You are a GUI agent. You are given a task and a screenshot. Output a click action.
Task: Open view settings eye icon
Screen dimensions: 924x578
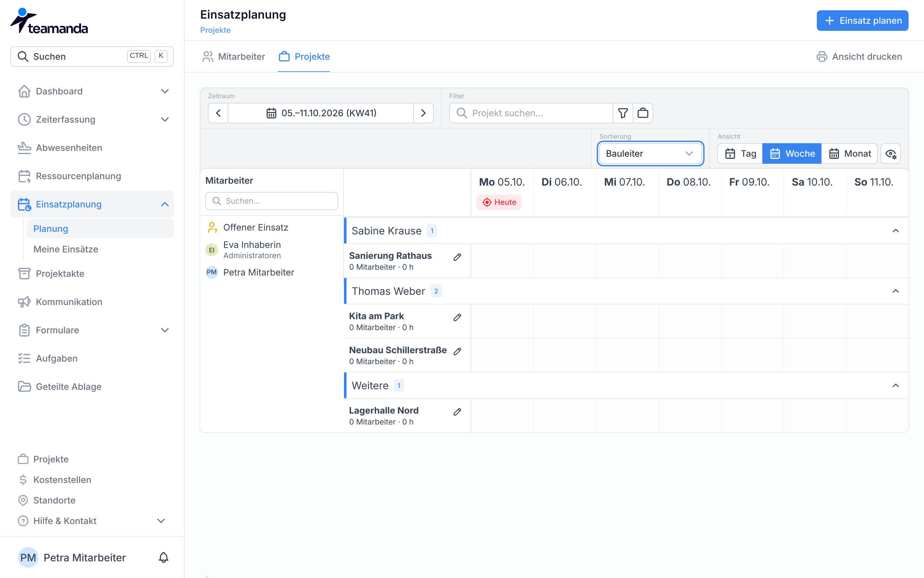coord(891,154)
